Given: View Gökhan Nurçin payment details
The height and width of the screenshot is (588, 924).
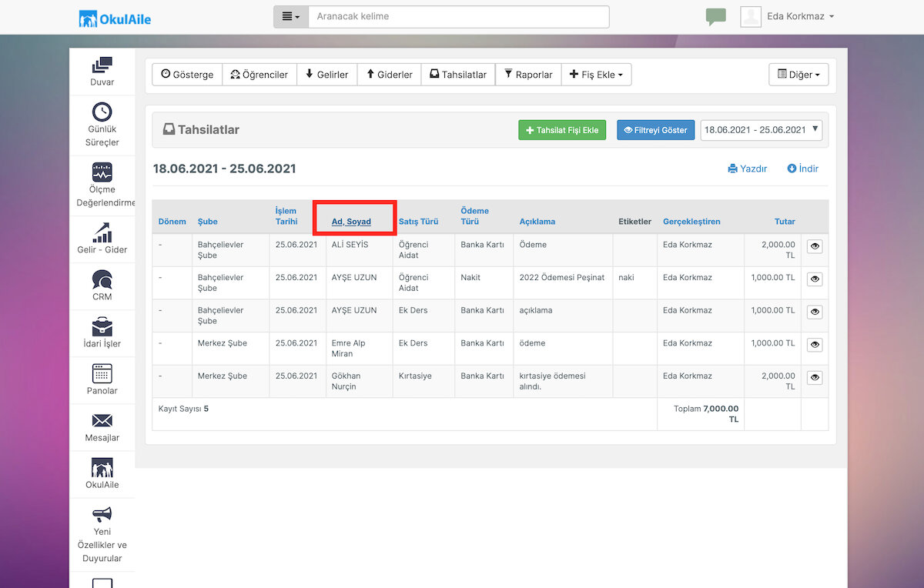Looking at the screenshot, I should click(815, 378).
